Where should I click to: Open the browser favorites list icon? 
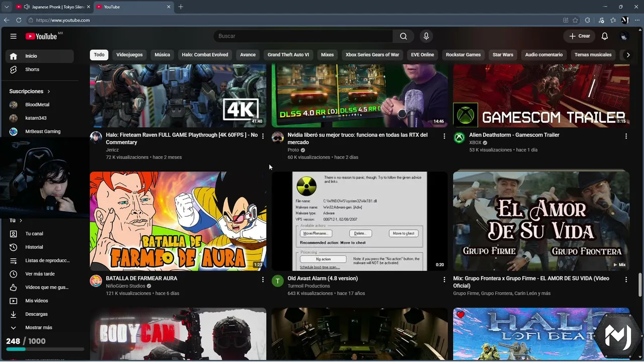coord(613,20)
